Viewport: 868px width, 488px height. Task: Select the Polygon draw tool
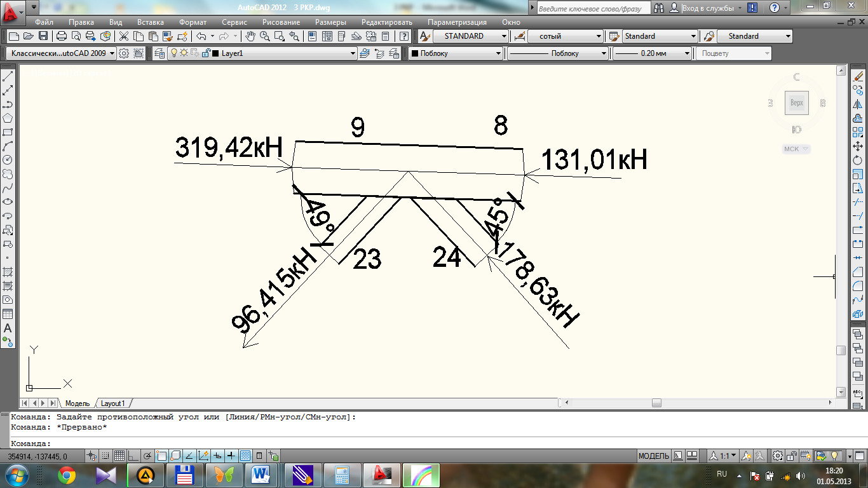click(8, 118)
